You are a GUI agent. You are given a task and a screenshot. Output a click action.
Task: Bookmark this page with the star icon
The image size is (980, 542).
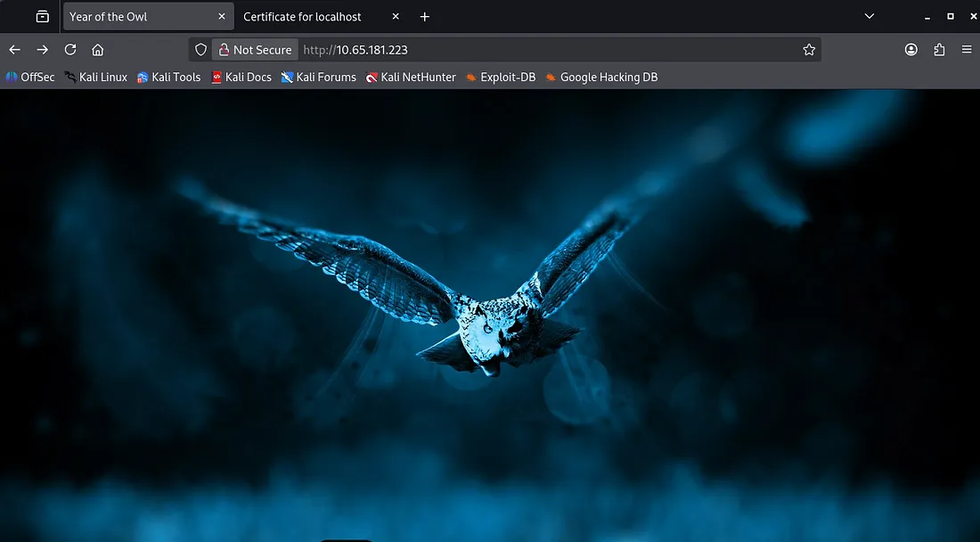[809, 50]
